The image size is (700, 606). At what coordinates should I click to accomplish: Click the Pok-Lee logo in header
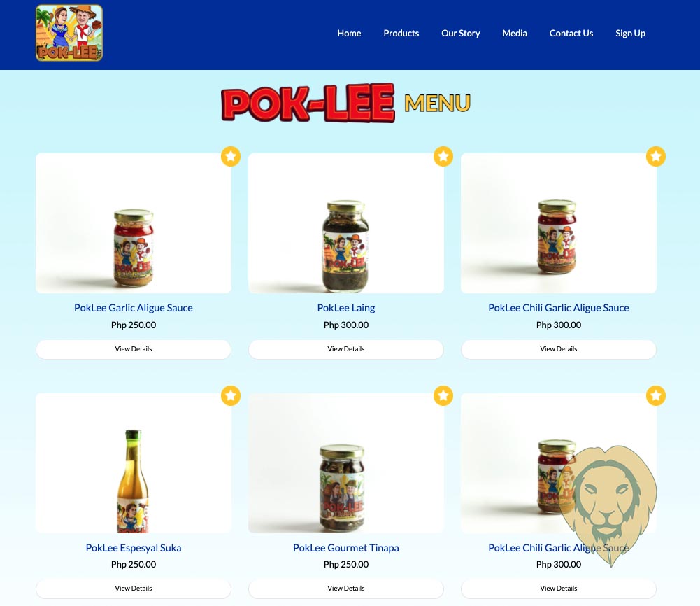[x=69, y=33]
